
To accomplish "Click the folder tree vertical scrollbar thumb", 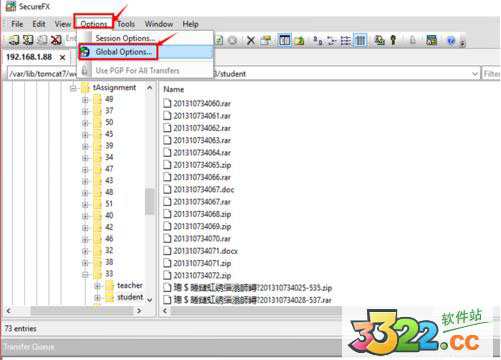I will [x=150, y=201].
